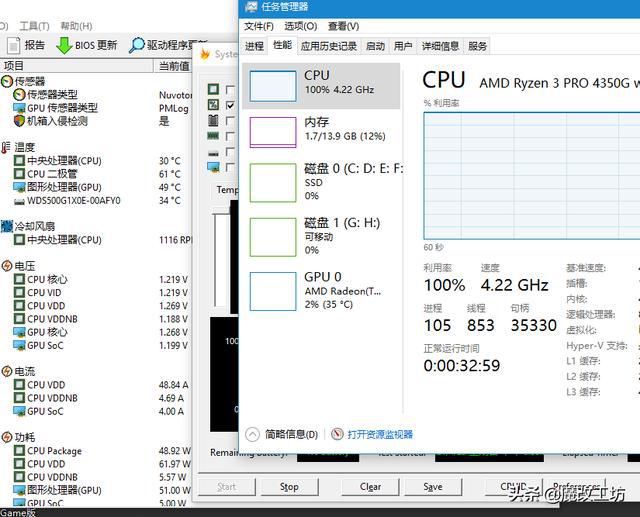Click the 电压 voltage section icon
Image resolution: width=640 pixels, height=517 pixels.
tap(7, 266)
